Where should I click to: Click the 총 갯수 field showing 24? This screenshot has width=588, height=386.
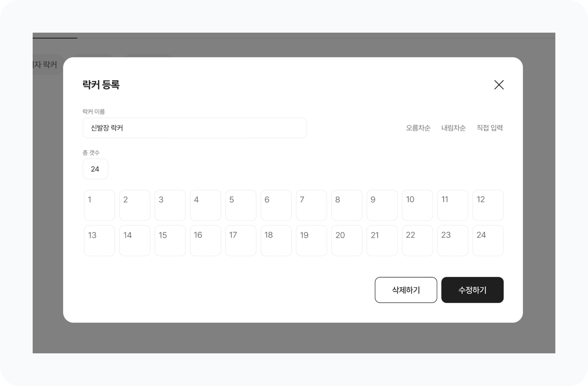tap(95, 169)
